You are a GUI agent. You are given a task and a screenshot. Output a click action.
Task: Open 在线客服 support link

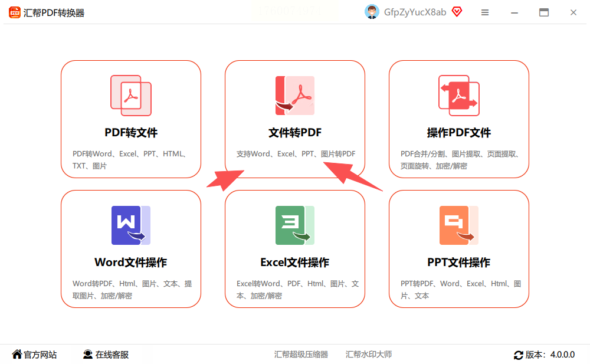point(106,355)
